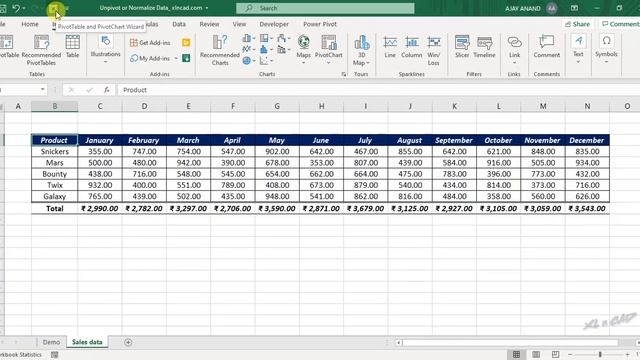The width and height of the screenshot is (640, 360).
Task: Click the January total ₹ 2,990.00
Action: click(x=100, y=209)
